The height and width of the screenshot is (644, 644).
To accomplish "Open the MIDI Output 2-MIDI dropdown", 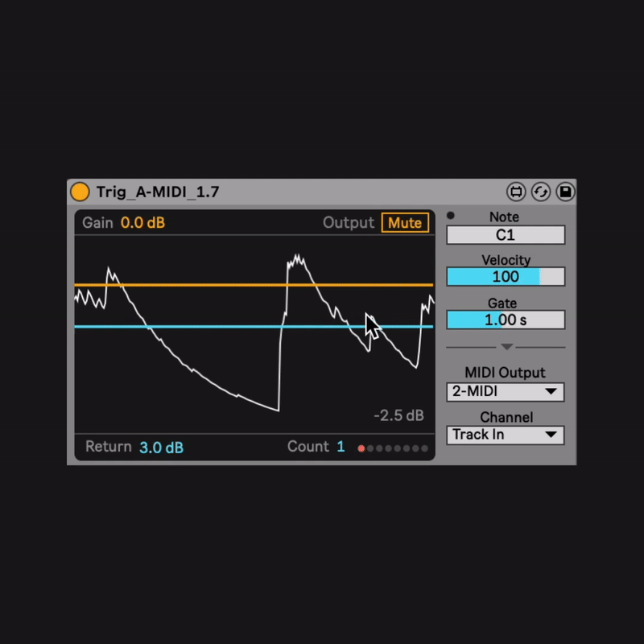I will [506, 391].
